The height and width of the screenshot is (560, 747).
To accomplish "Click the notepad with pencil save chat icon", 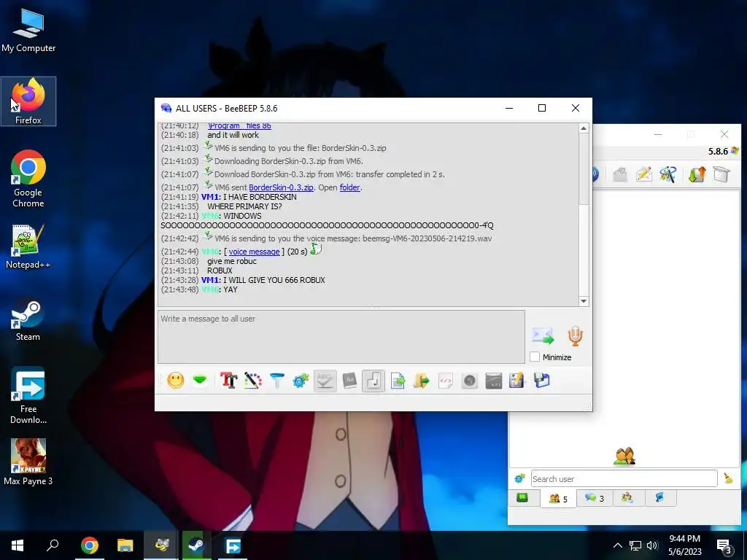I will [517, 381].
